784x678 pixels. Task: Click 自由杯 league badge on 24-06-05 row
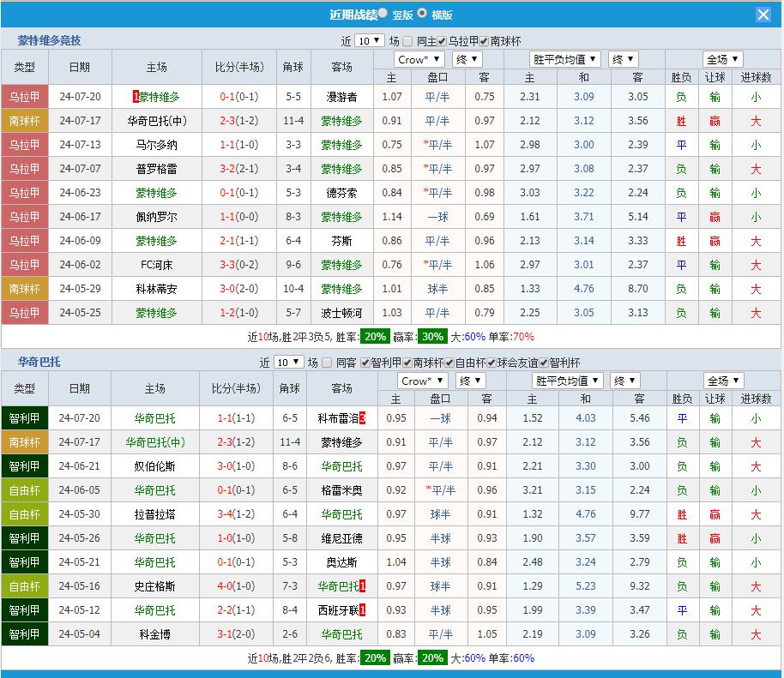25,490
